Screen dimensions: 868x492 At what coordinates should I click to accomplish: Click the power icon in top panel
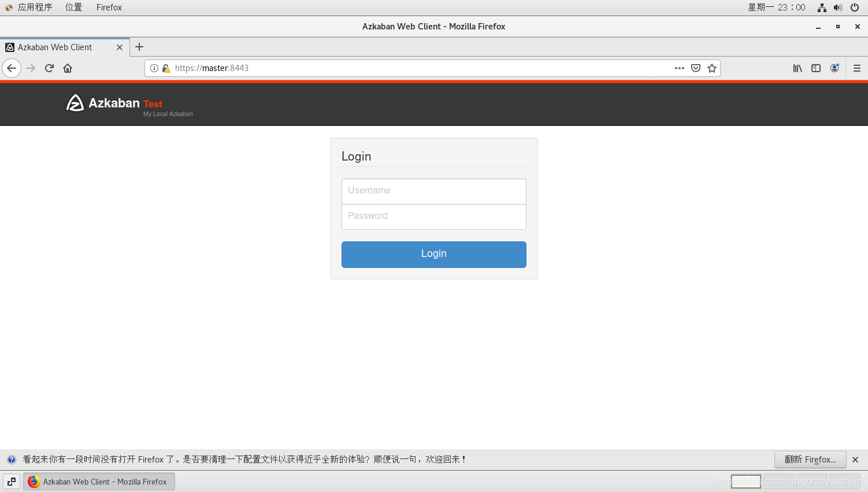[855, 8]
